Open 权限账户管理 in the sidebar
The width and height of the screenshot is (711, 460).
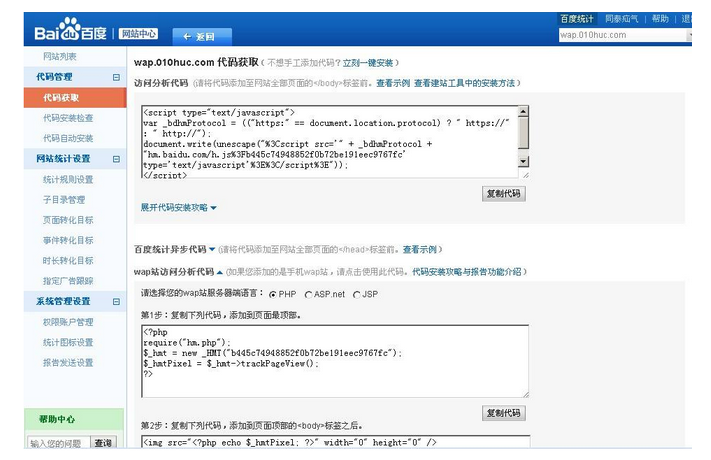coord(68,322)
